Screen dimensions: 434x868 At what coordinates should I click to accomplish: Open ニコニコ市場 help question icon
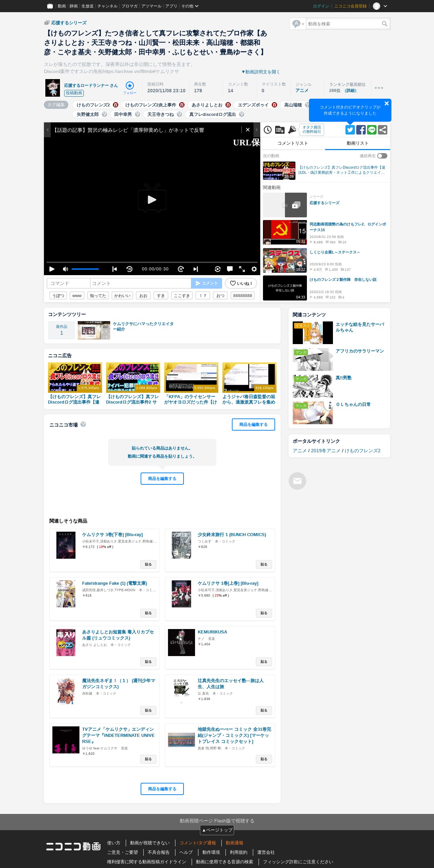pos(83,424)
